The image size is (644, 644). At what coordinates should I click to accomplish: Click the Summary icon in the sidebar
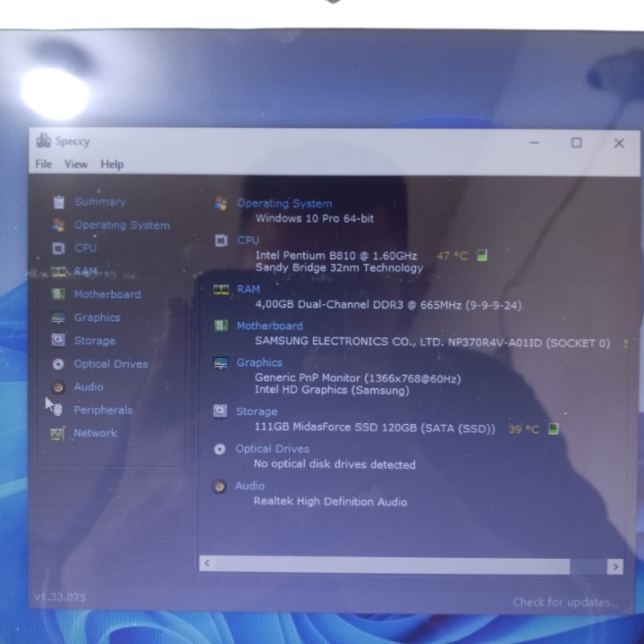tap(59, 202)
